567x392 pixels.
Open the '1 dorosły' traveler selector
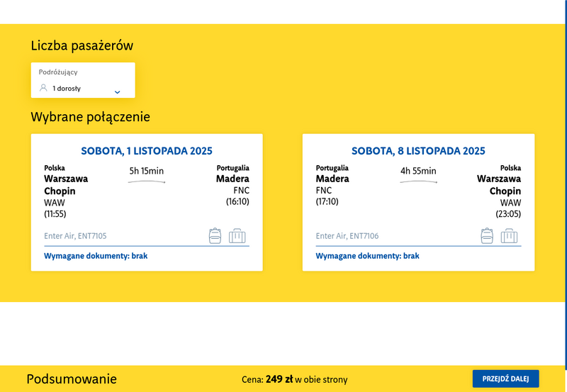click(x=67, y=89)
